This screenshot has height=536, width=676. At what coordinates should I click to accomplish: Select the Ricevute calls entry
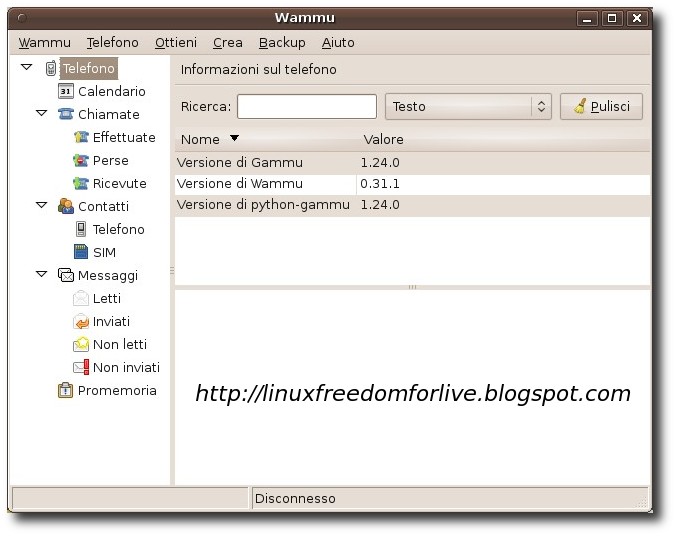pos(119,183)
